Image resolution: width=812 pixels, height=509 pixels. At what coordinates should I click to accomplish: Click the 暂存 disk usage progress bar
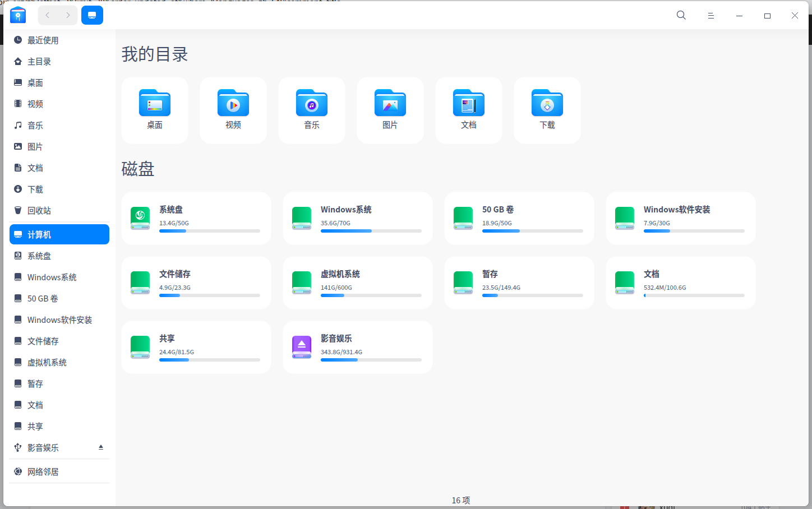532,295
